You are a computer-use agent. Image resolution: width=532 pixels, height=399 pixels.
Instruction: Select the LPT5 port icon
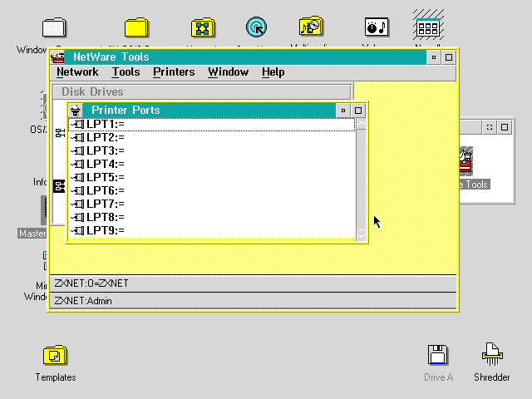click(x=77, y=177)
